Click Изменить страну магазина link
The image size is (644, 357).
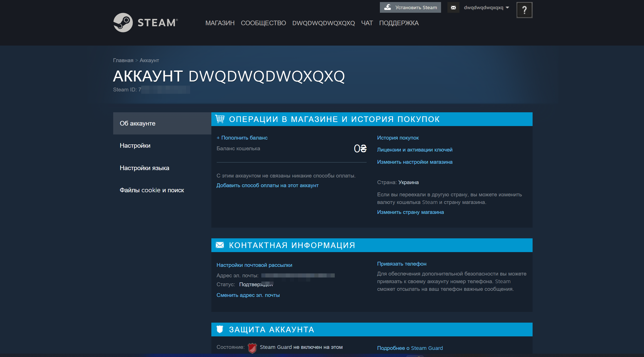[410, 212]
